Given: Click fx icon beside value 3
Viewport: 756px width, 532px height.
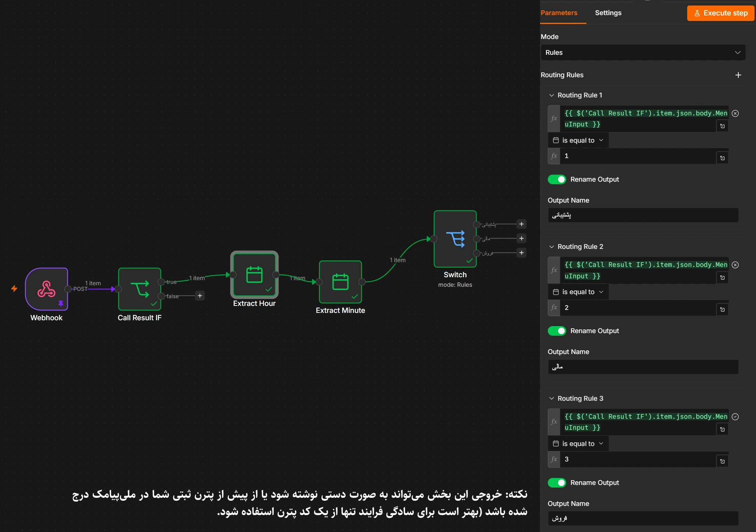Looking at the screenshot, I should pos(554,459).
